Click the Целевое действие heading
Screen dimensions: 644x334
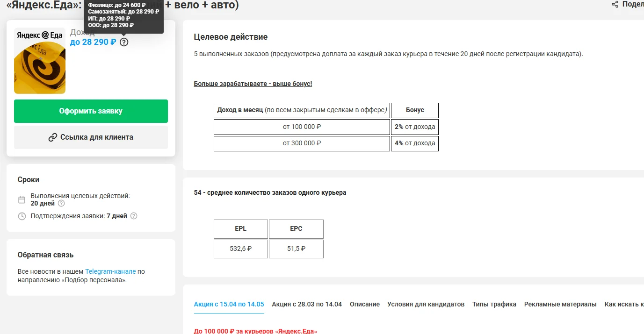coord(231,37)
